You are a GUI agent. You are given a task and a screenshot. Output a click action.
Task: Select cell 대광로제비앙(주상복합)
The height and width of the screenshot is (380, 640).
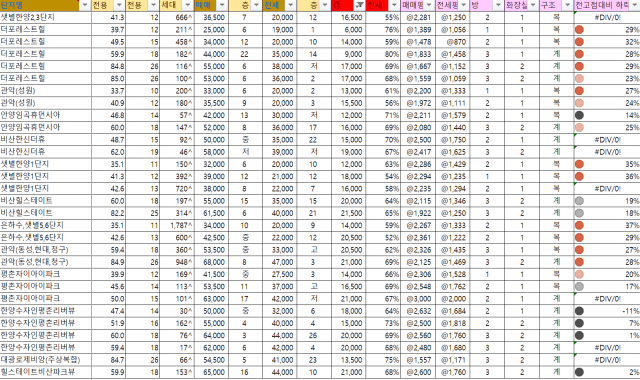[x=46, y=360]
